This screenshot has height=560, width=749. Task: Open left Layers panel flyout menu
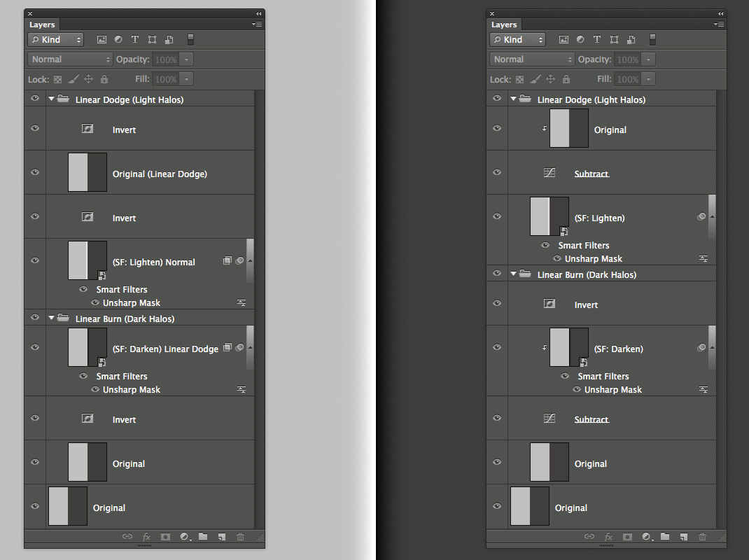coord(257,24)
